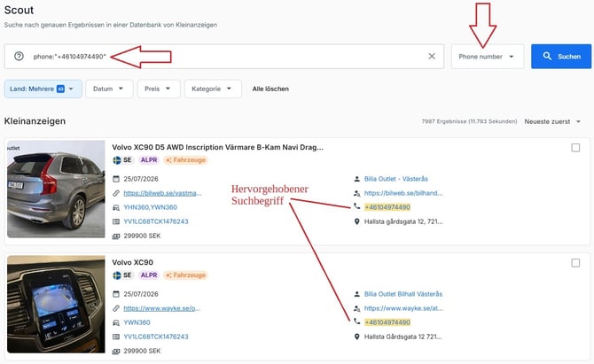Open the Preis filter dropdown
The height and width of the screenshot is (364, 594).
159,89
